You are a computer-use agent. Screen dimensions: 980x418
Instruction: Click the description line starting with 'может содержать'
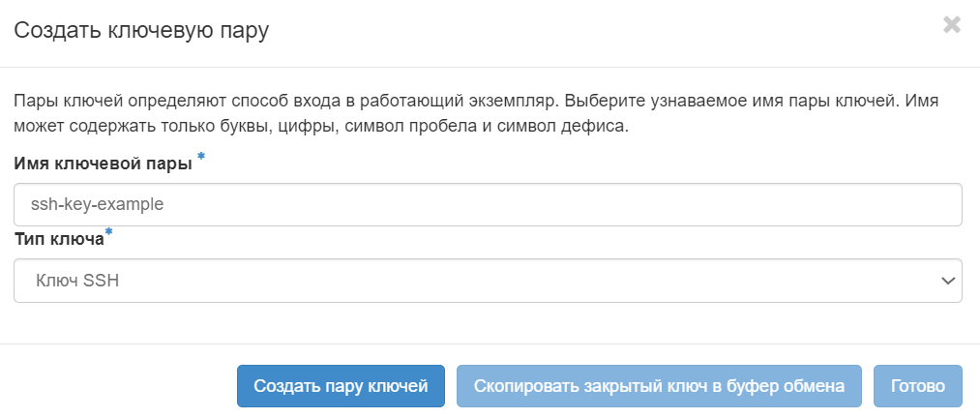321,126
